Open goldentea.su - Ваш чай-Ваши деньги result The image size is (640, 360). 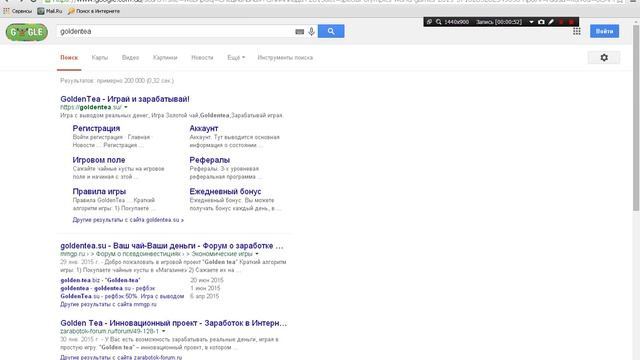pyautogui.click(x=172, y=246)
